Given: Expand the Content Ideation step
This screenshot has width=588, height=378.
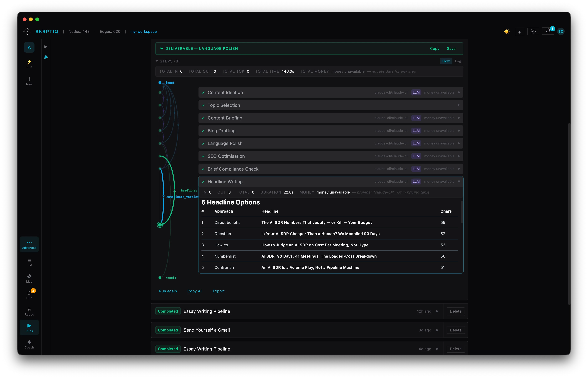Looking at the screenshot, I should click(331, 92).
